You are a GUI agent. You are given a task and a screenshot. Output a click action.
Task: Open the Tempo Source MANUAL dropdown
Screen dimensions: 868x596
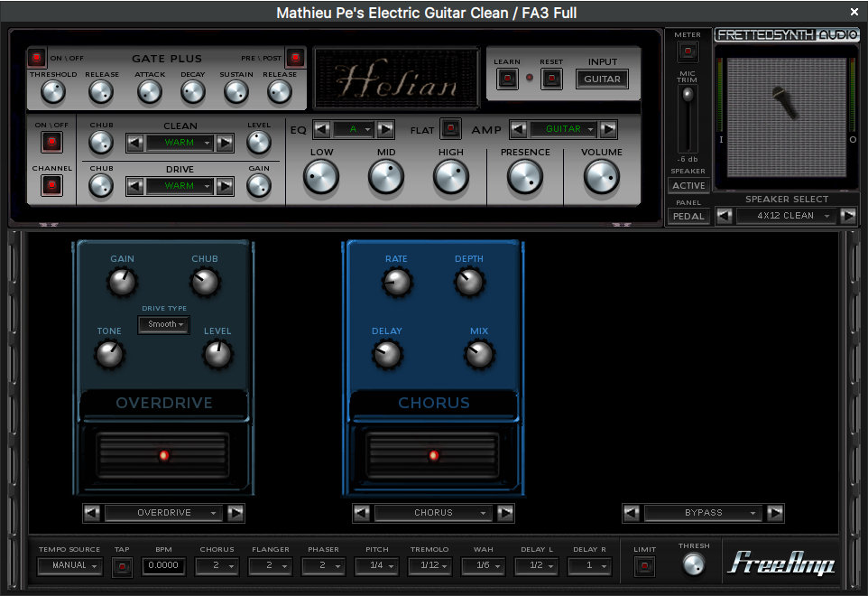[69, 566]
